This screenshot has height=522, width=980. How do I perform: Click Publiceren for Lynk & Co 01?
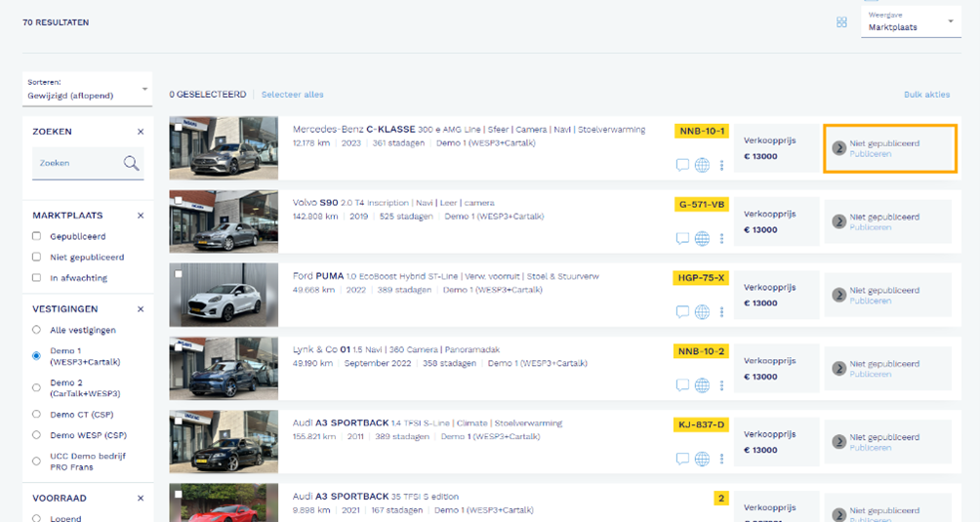[x=870, y=375]
